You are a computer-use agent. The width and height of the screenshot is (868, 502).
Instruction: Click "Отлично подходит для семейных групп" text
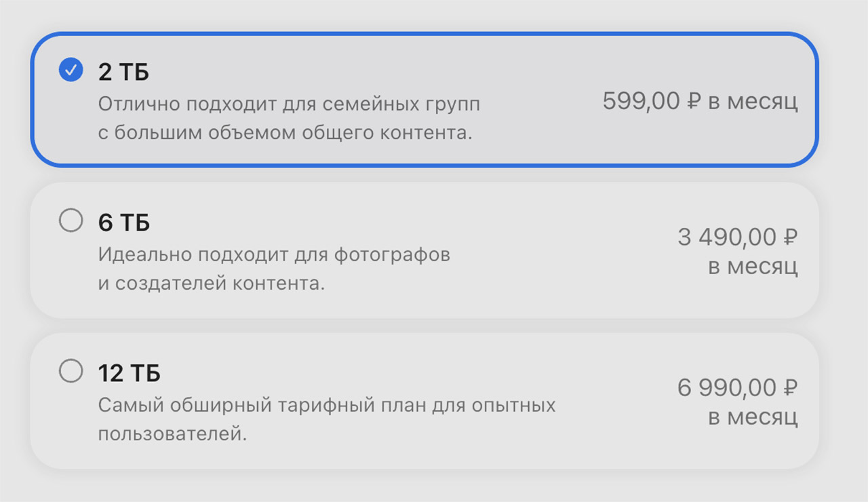pos(289,104)
